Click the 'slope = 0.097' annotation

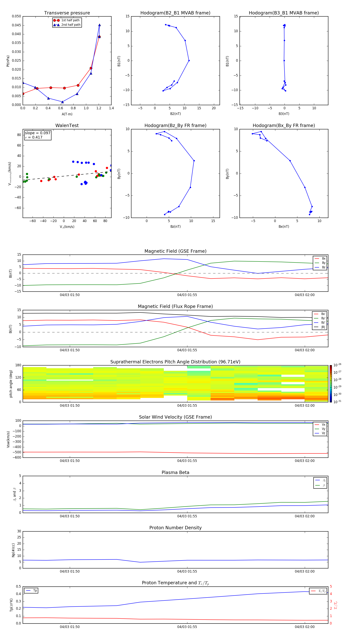(x=37, y=133)
